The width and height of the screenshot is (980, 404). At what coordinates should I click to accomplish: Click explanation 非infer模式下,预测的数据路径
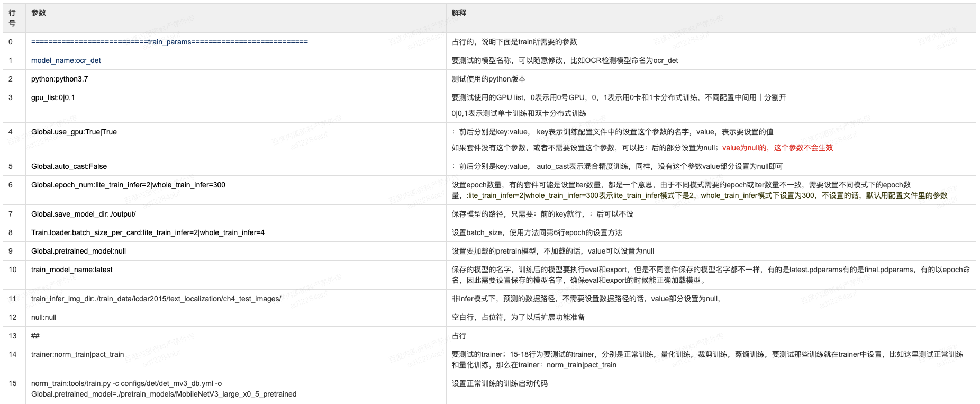pyautogui.click(x=586, y=299)
